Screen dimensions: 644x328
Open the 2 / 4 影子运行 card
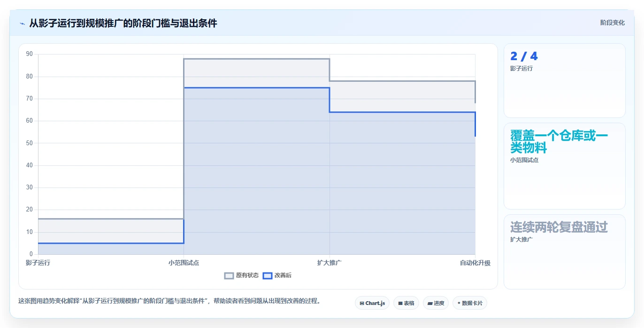[x=564, y=80]
